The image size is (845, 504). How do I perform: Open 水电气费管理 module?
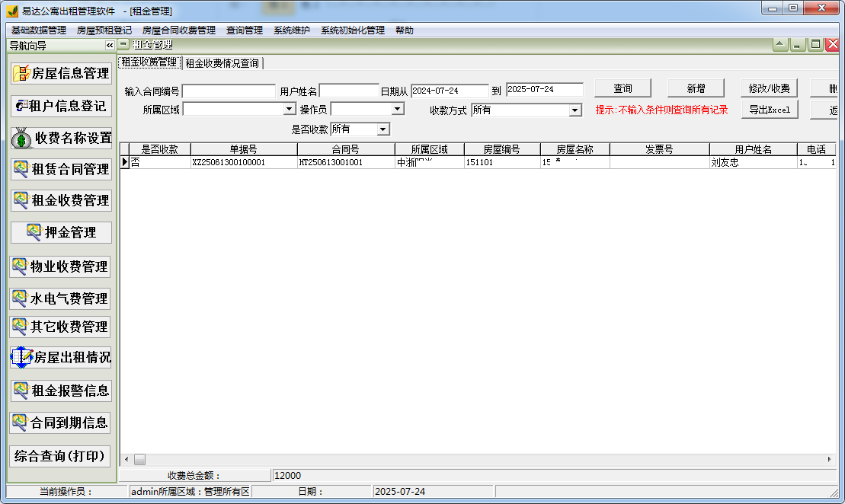(61, 298)
